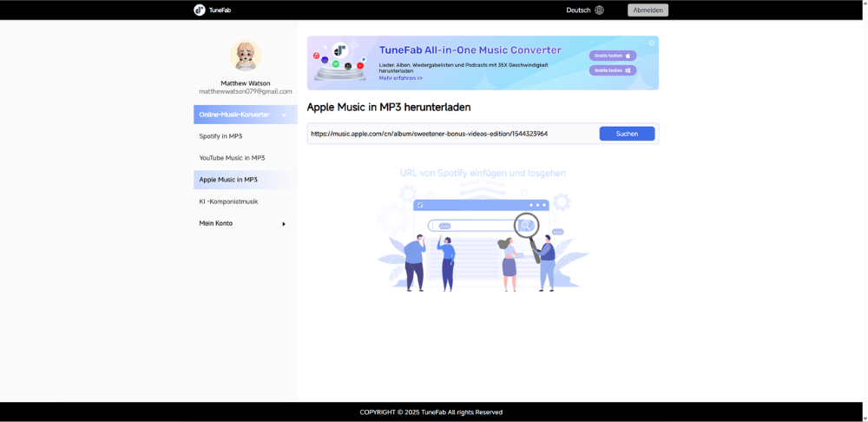The width and height of the screenshot is (868, 422).
Task: Click Matthew Watson's profile avatar
Action: pyautogui.click(x=246, y=55)
